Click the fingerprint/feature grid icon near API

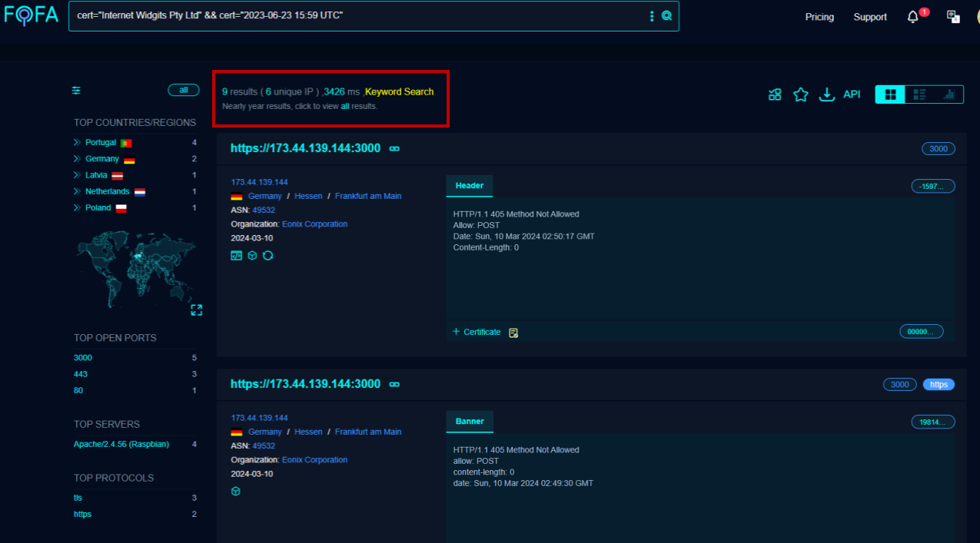pyautogui.click(x=775, y=94)
